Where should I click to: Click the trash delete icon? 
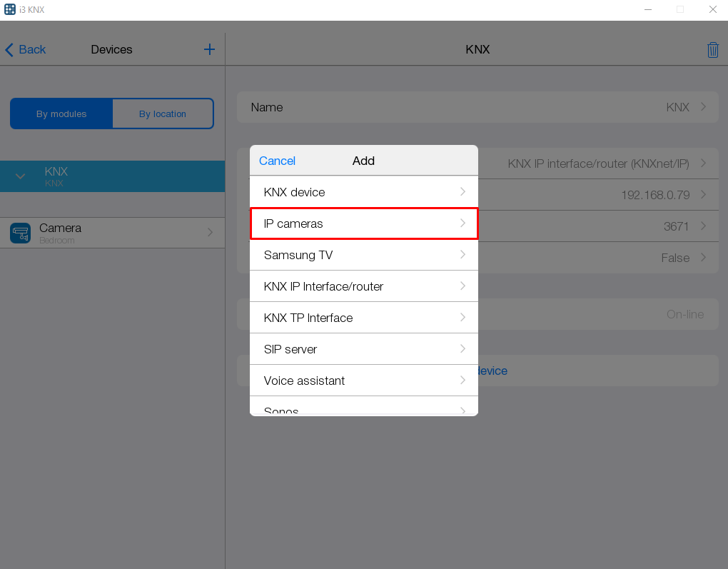click(x=712, y=50)
